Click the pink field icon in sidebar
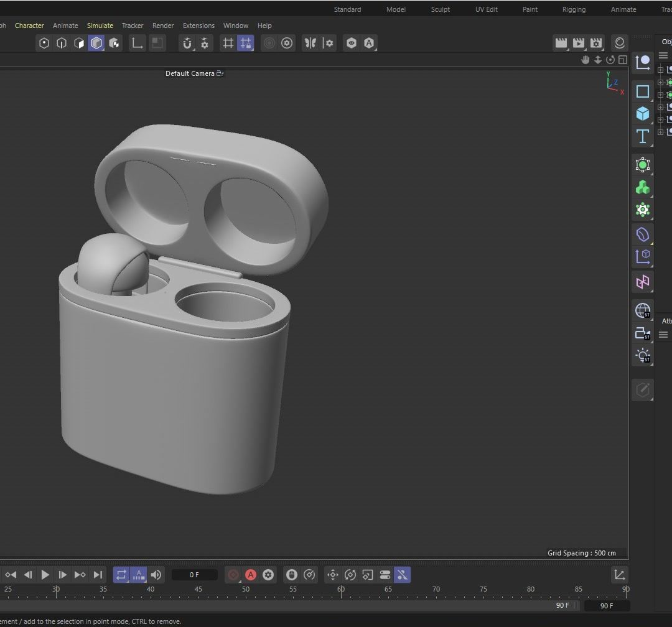This screenshot has width=672, height=627. 642,282
